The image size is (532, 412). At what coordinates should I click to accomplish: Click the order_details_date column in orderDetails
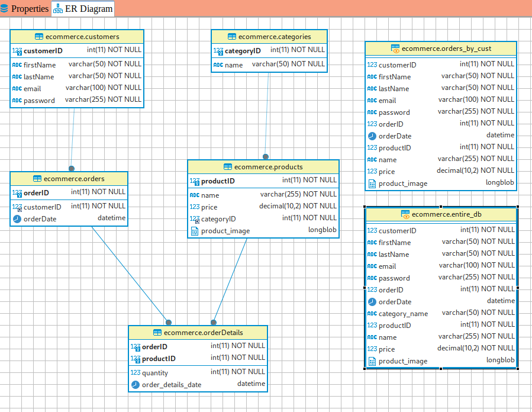172,385
